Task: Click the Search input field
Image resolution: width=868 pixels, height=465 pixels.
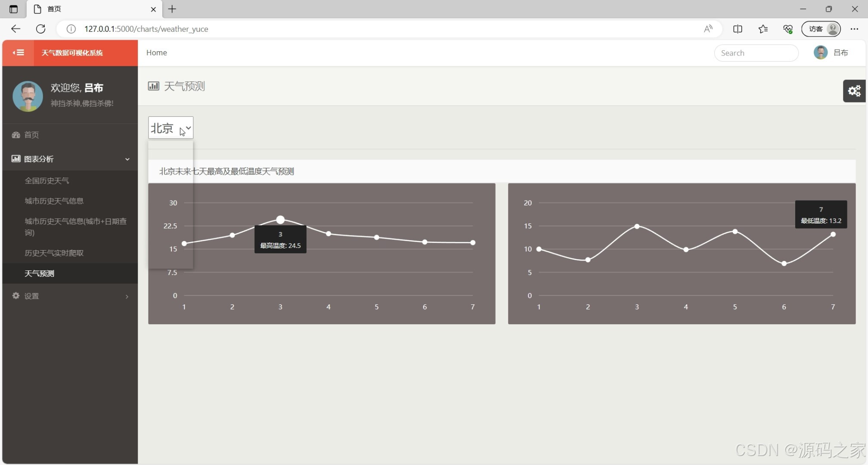Action: 756,53
